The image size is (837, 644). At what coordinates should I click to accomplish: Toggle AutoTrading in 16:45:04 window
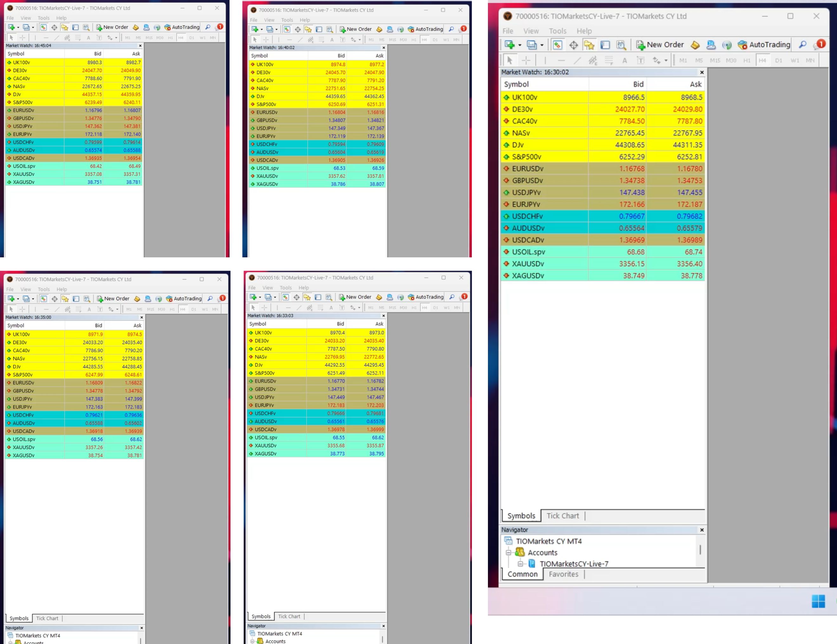click(x=182, y=27)
